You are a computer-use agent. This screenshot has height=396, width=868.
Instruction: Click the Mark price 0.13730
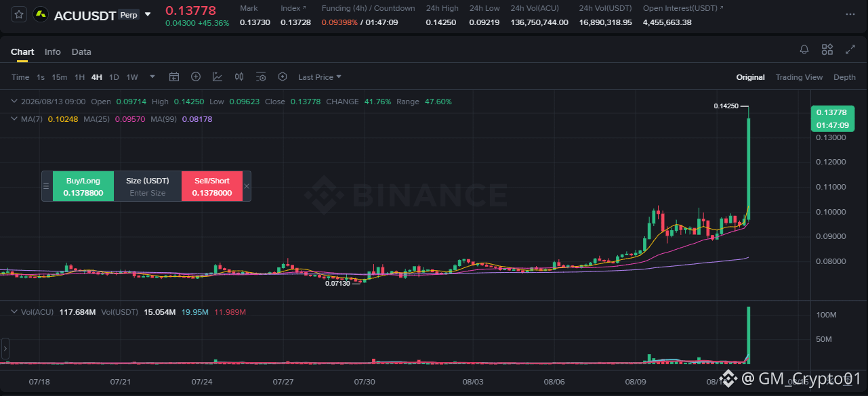tap(255, 22)
